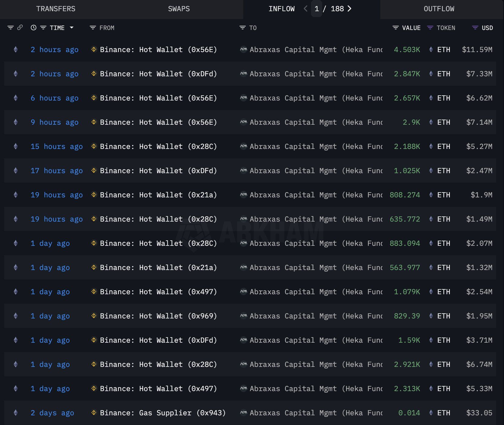
Task: Click the page number field showing 1
Action: point(316,9)
